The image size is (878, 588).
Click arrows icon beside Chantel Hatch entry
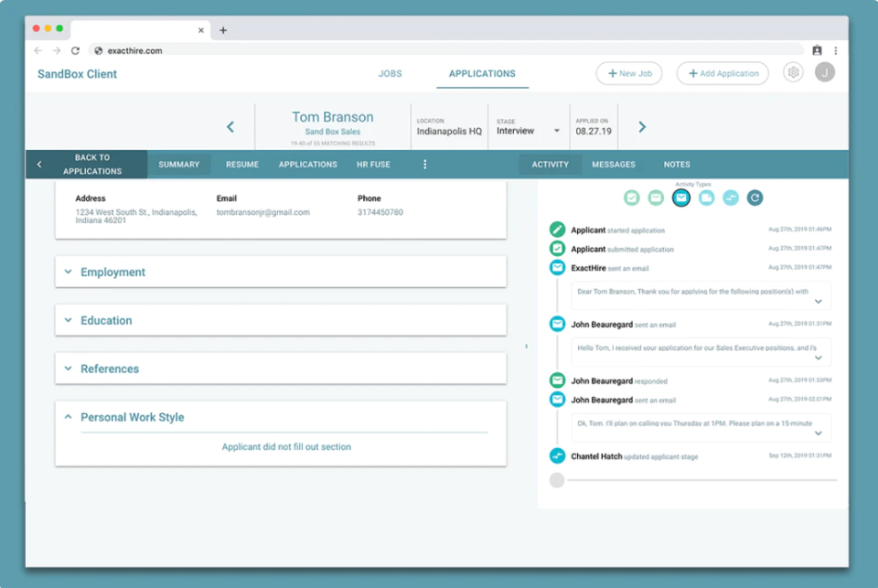coord(557,455)
